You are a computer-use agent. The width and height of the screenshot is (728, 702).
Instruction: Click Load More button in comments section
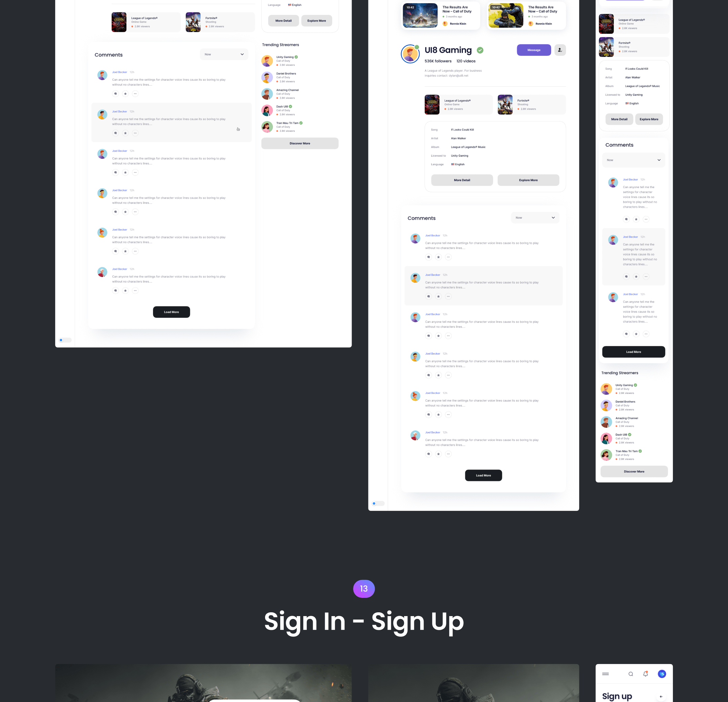172,312
